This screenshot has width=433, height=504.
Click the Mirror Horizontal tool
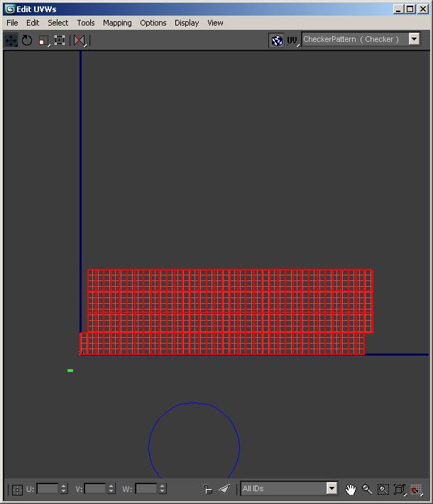coord(80,40)
